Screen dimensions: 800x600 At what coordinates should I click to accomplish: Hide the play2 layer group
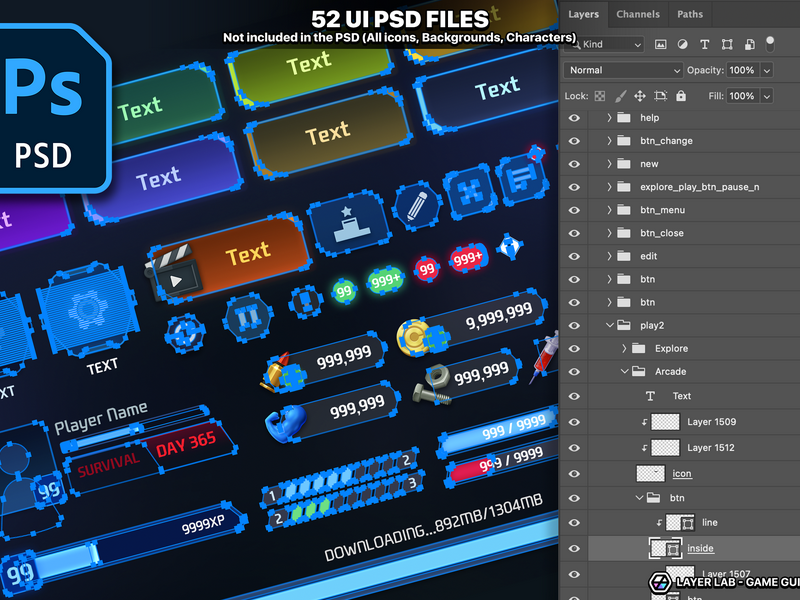[x=574, y=326]
